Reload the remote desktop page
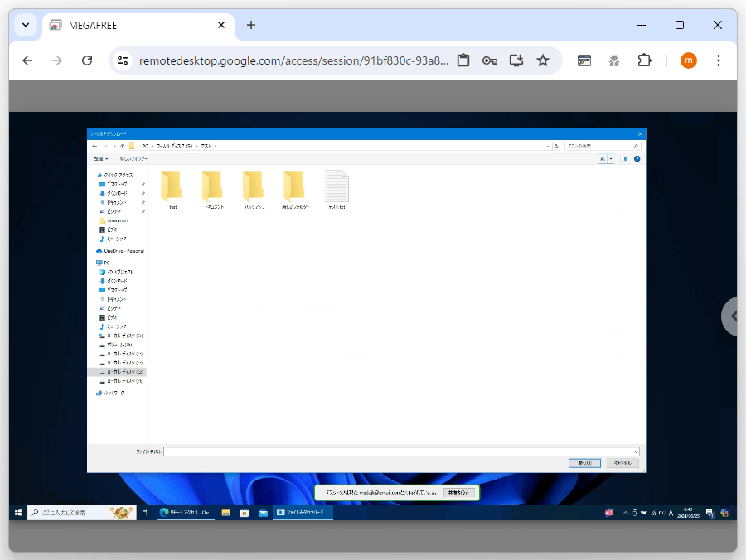Viewport: 746px width, 560px height. [x=87, y=60]
